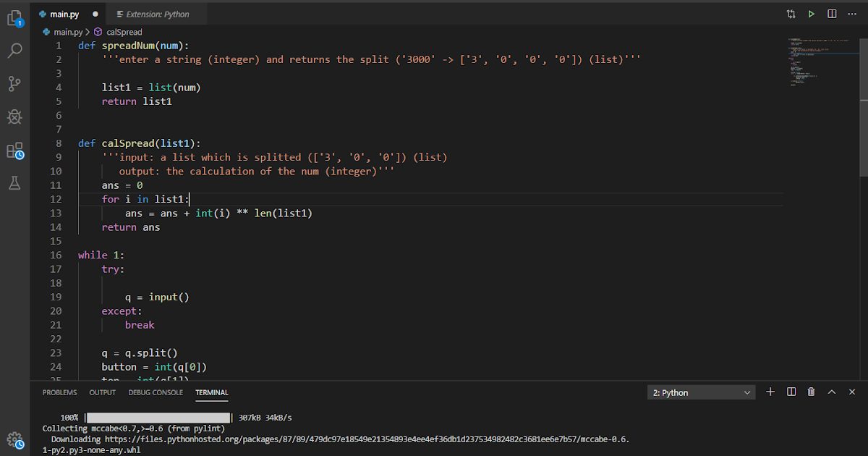The height and width of the screenshot is (456, 868).
Task: Select the Testing beaker icon
Action: pyautogui.click(x=16, y=183)
